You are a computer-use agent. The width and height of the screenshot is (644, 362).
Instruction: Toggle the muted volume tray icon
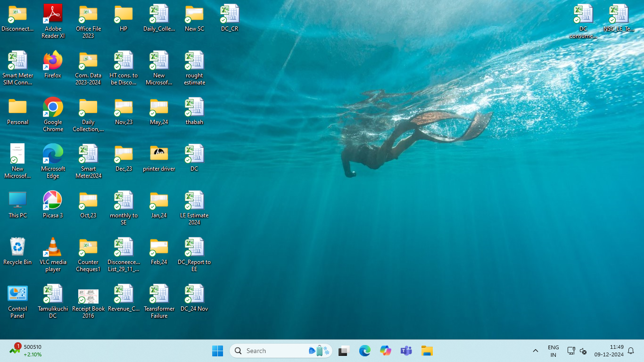(583, 351)
